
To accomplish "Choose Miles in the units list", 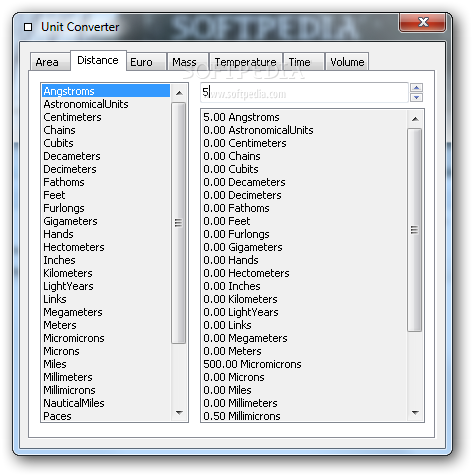I will point(106,364).
